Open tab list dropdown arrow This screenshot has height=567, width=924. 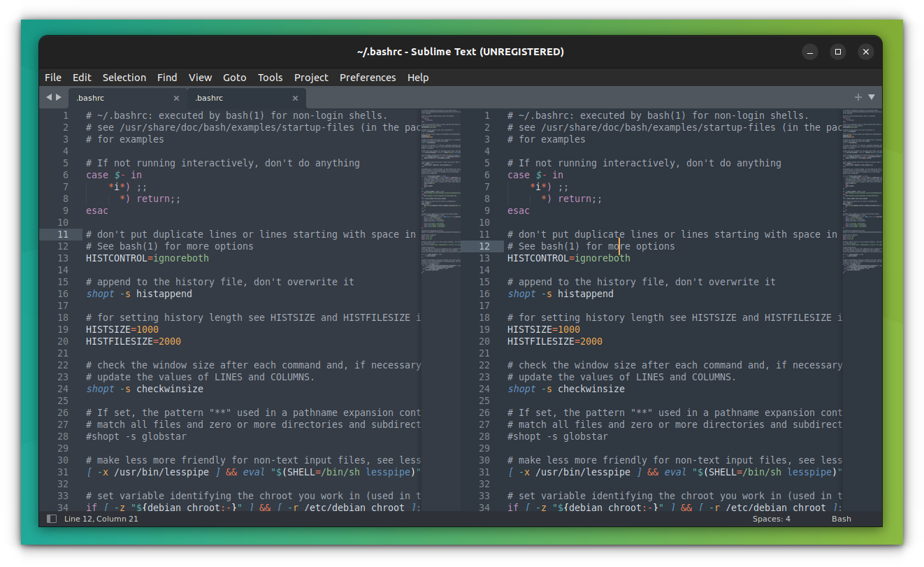click(872, 97)
